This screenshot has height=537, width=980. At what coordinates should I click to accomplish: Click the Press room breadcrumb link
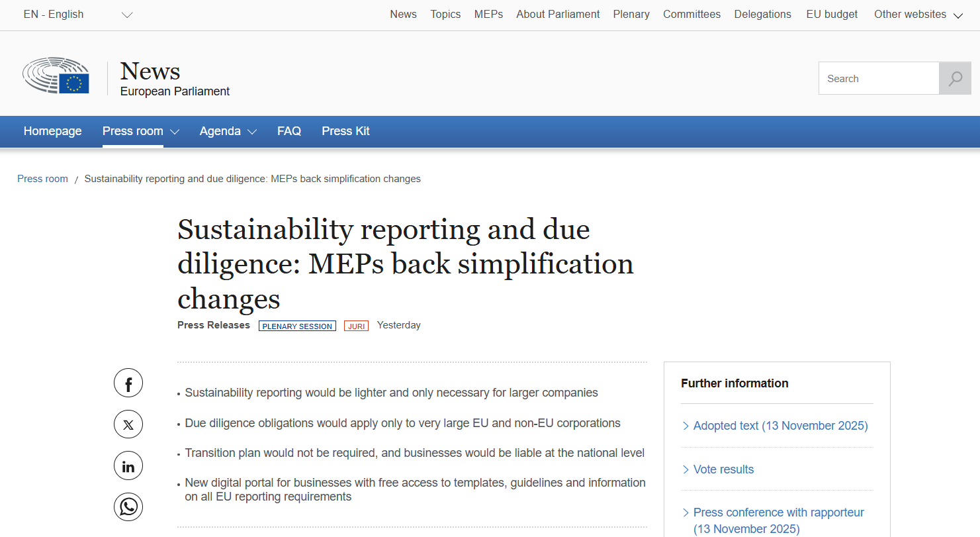click(x=42, y=179)
